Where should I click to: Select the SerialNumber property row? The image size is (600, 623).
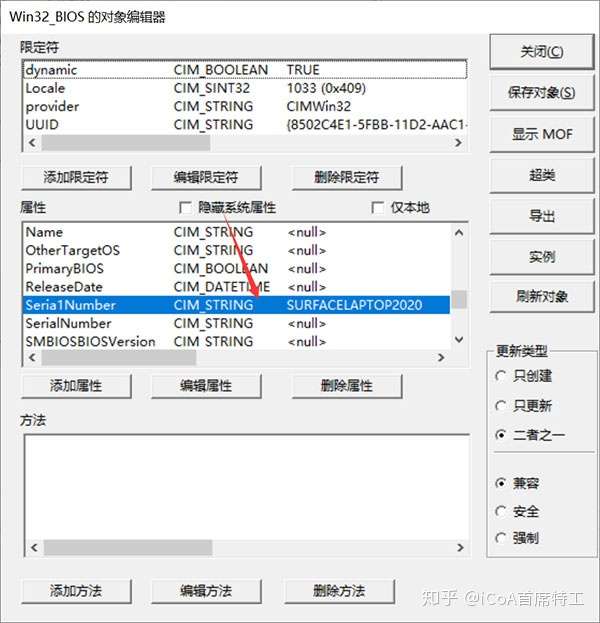tap(237, 323)
